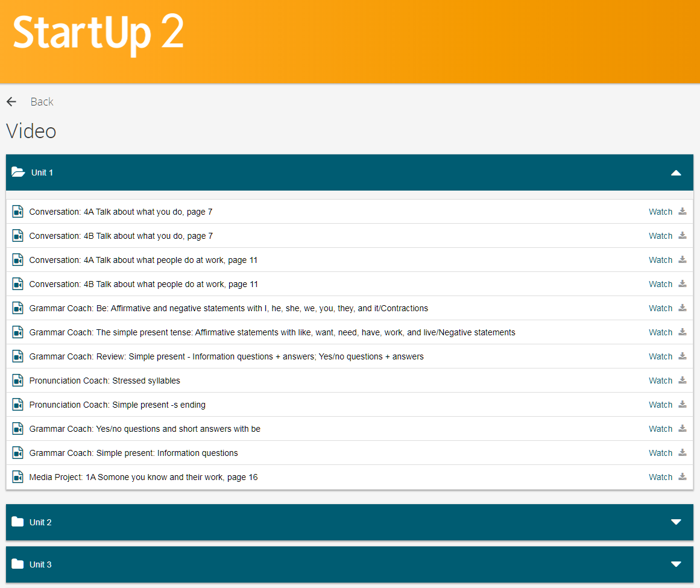Download Conversation 4B Talk about what you do
Image resolution: width=700 pixels, height=588 pixels.
pos(683,235)
